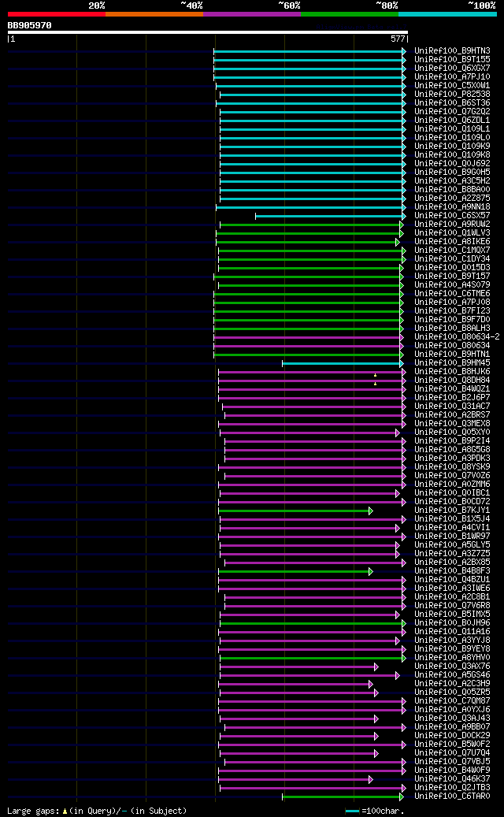Click the yellow query gap marker on UniRef100_B8HJK6
The image size is (504, 817).
[x=375, y=375]
